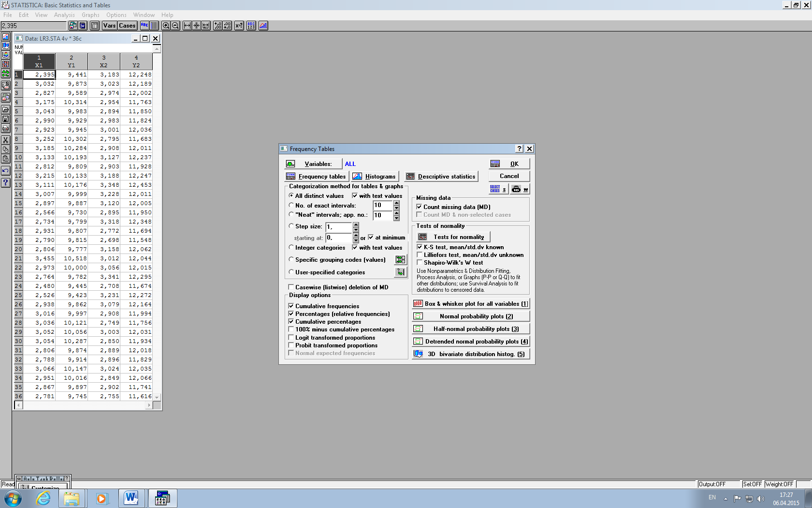The image size is (812, 508).
Task: Click the specific grouping codes selector icon
Action: (400, 260)
